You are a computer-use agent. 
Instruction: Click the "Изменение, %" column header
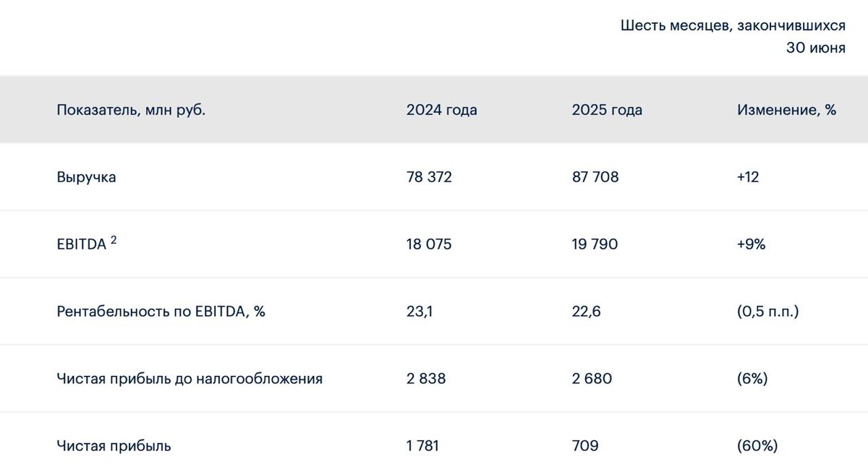pyautogui.click(x=786, y=110)
